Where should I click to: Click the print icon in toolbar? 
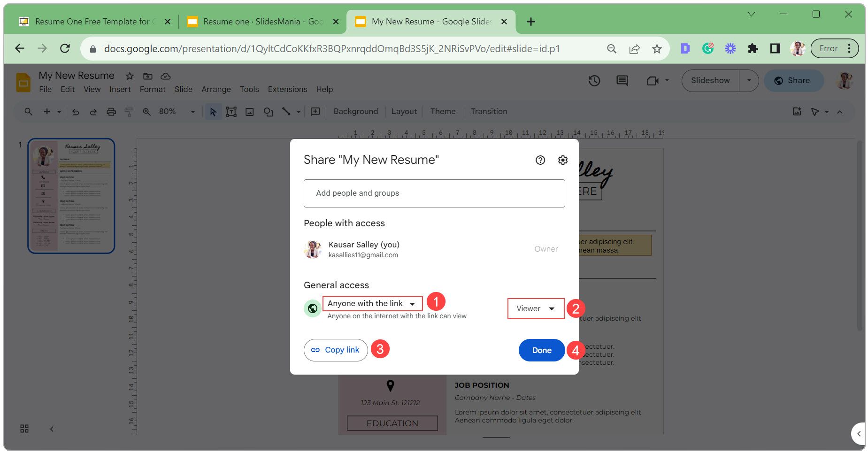[x=111, y=112]
